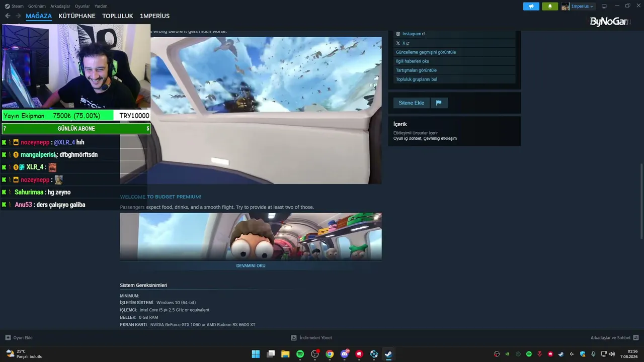Switch to Big Picture mode
Screen dimensions: 644x362
(604, 6)
